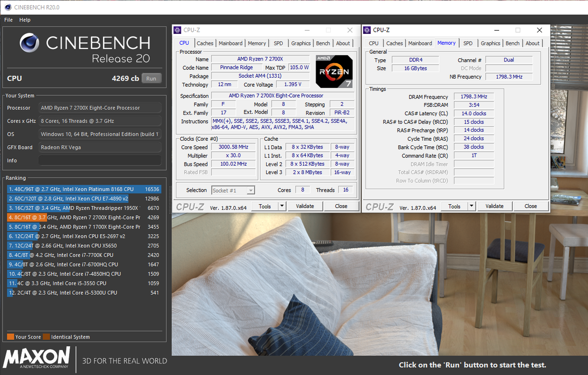Screen dimensions: 588x375
Task: Select ranking row AMD Ryzen Threadripper 1950X
Action: (84, 208)
